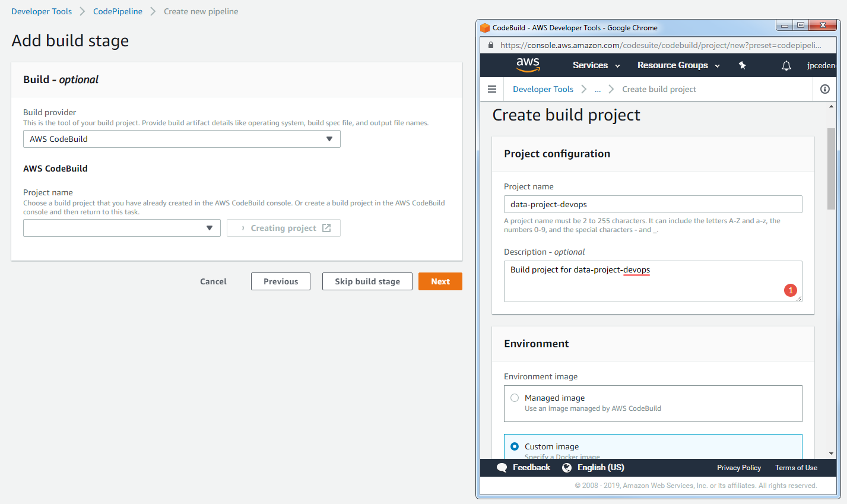The height and width of the screenshot is (504, 847).
Task: Click the description resize handle corner
Action: 799,299
